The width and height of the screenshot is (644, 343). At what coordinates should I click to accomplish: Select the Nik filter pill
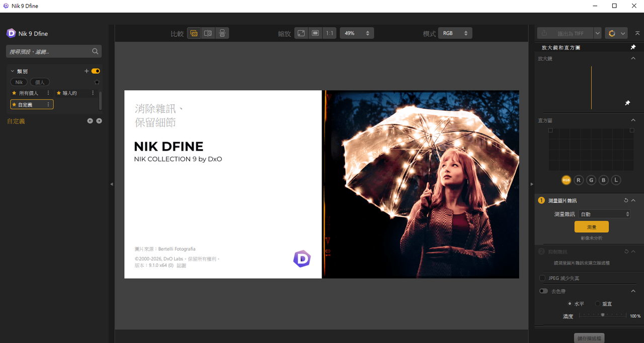(x=19, y=82)
